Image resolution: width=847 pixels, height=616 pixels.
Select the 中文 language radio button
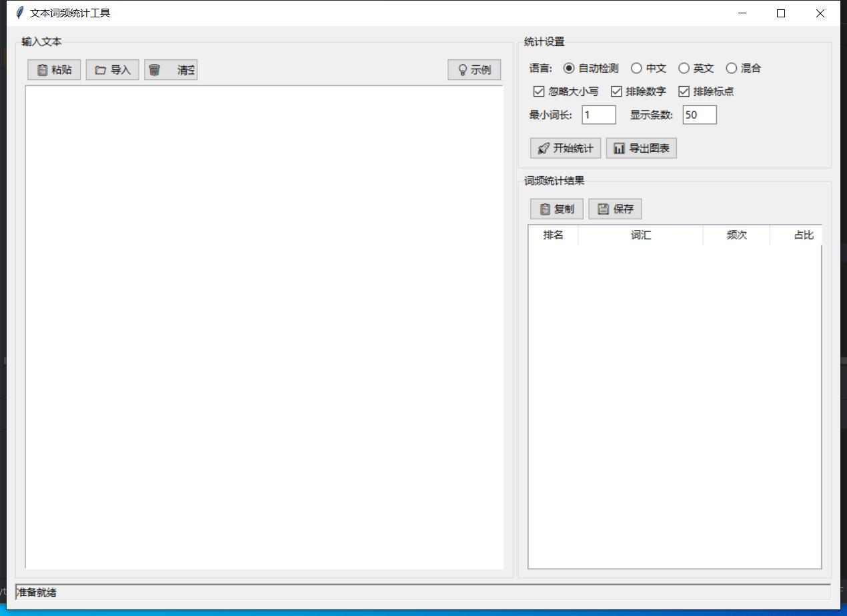click(x=649, y=68)
